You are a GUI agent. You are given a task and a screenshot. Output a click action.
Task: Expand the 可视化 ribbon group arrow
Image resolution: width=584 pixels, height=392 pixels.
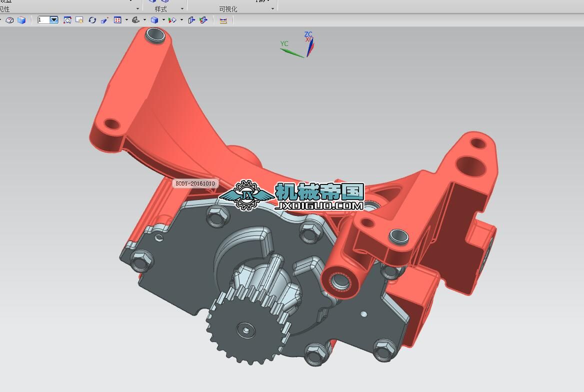(x=272, y=9)
